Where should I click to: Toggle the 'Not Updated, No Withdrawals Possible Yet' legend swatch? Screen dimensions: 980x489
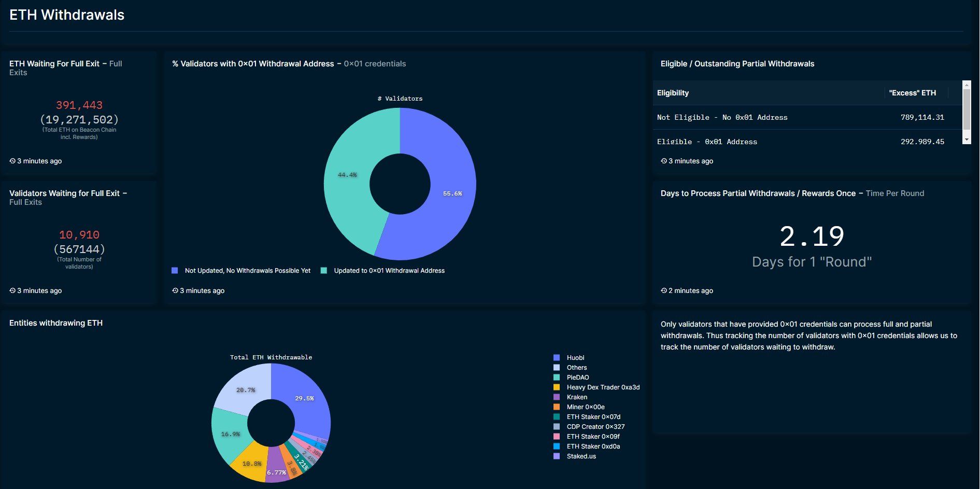click(x=175, y=271)
